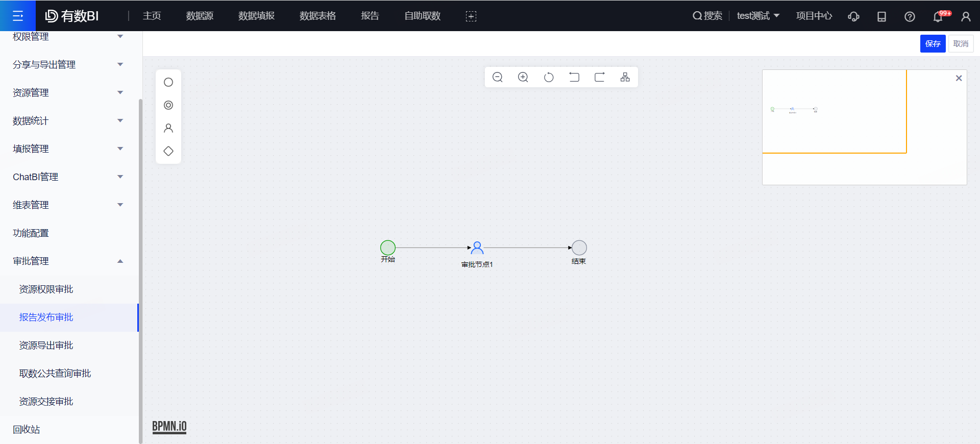Zoom in the workflow canvas
Screen dimensions: 980x444
(523, 77)
